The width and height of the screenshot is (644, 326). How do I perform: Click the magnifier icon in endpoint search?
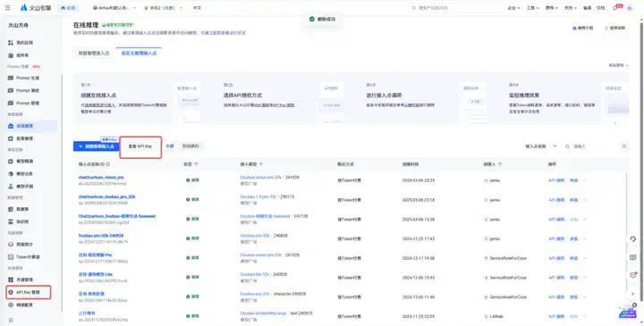click(567, 146)
